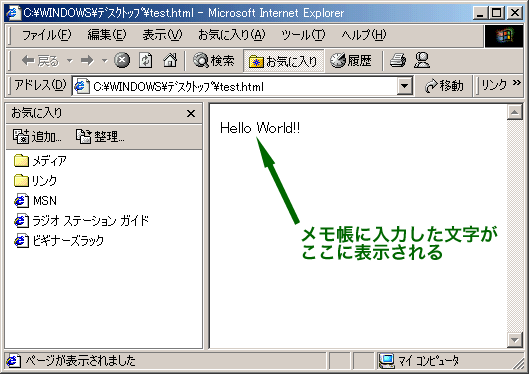Click the 整理... organize favorites button
This screenshot has height=374, width=529.
pos(100,137)
